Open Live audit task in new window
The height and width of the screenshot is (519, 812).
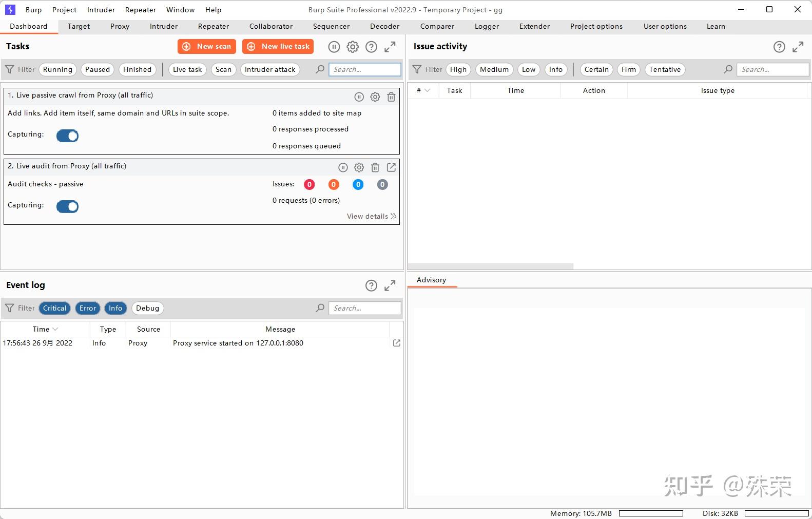pyautogui.click(x=391, y=167)
